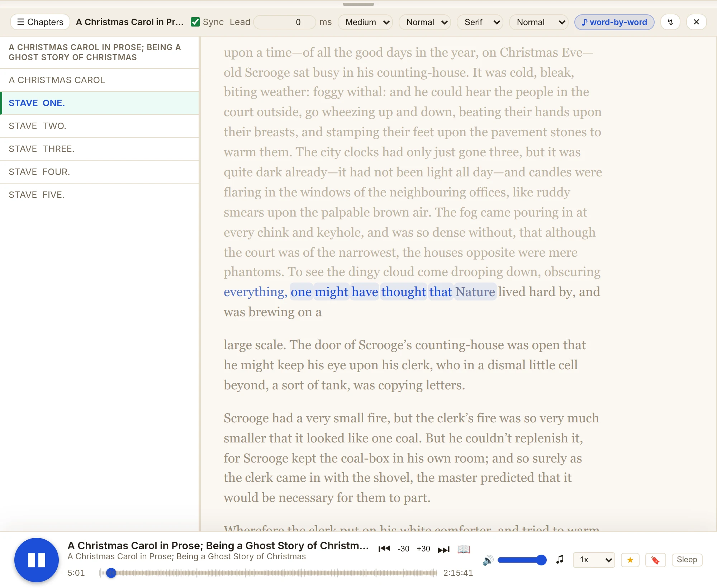The height and width of the screenshot is (588, 717).
Task: Add favorite with star icon
Action: pos(630,560)
